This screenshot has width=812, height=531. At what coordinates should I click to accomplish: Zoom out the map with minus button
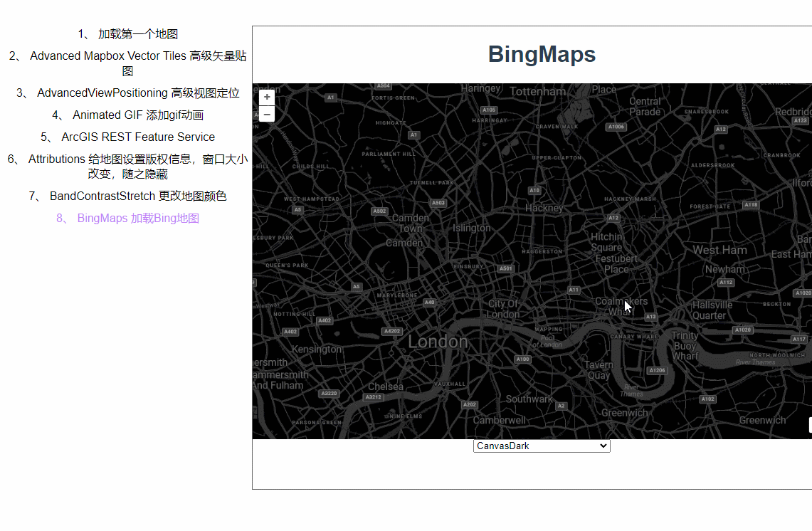pyautogui.click(x=267, y=115)
